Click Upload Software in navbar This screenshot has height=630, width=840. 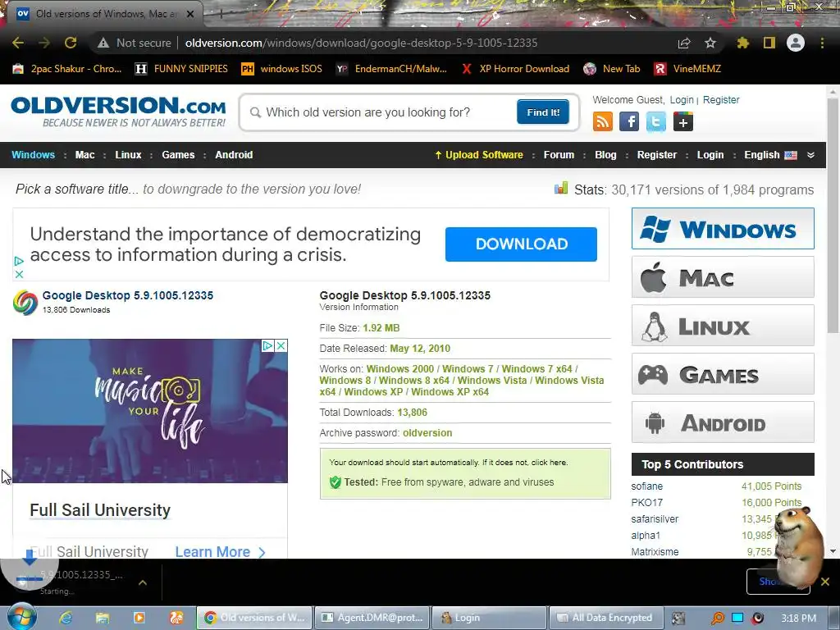pos(479,155)
